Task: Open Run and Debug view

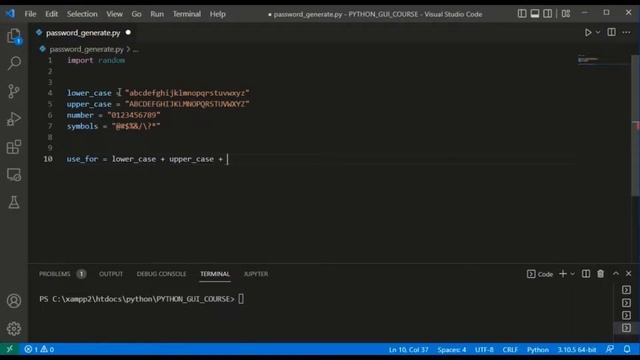Action: [x=14, y=119]
